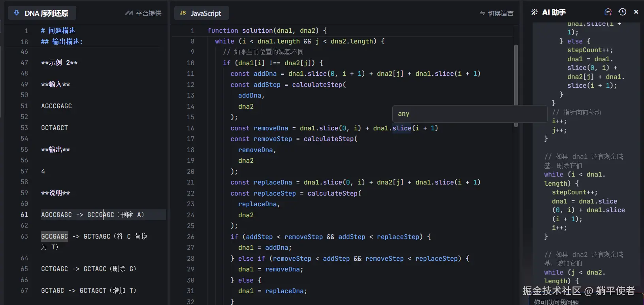
Task: Start a new AI chat conversation
Action: click(608, 12)
